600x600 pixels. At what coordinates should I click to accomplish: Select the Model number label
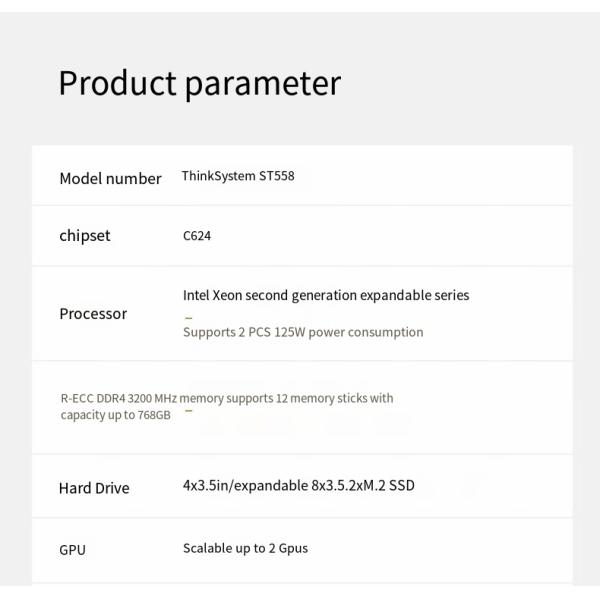pos(110,179)
